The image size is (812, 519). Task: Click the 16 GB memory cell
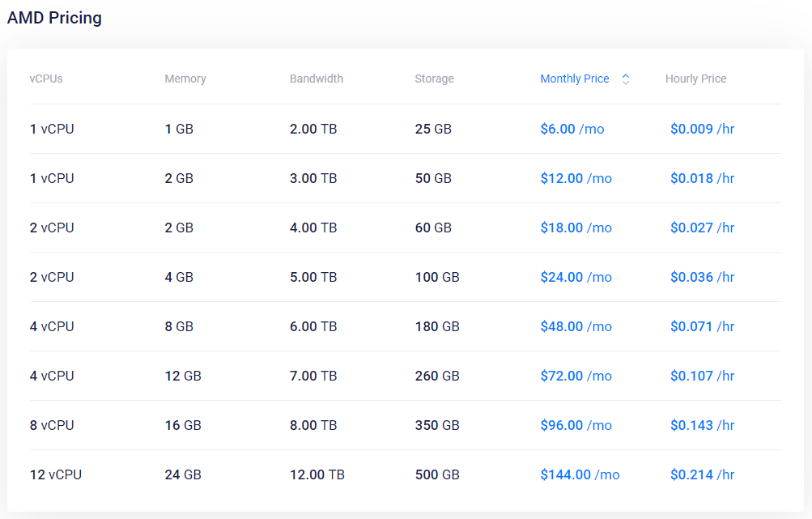pos(183,425)
